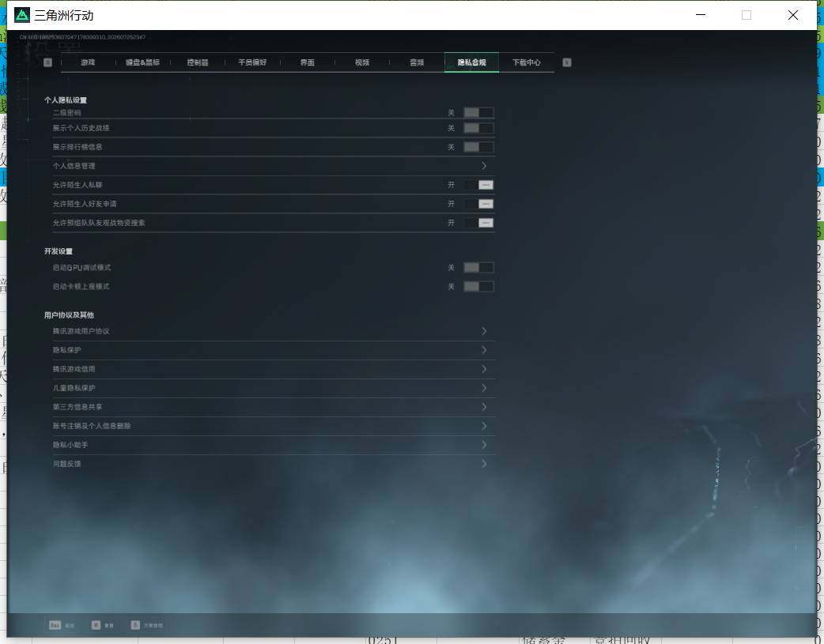Screen dimensions: 824x644
Task: Expand 问题反馈 chevron arrow
Action: [484, 463]
